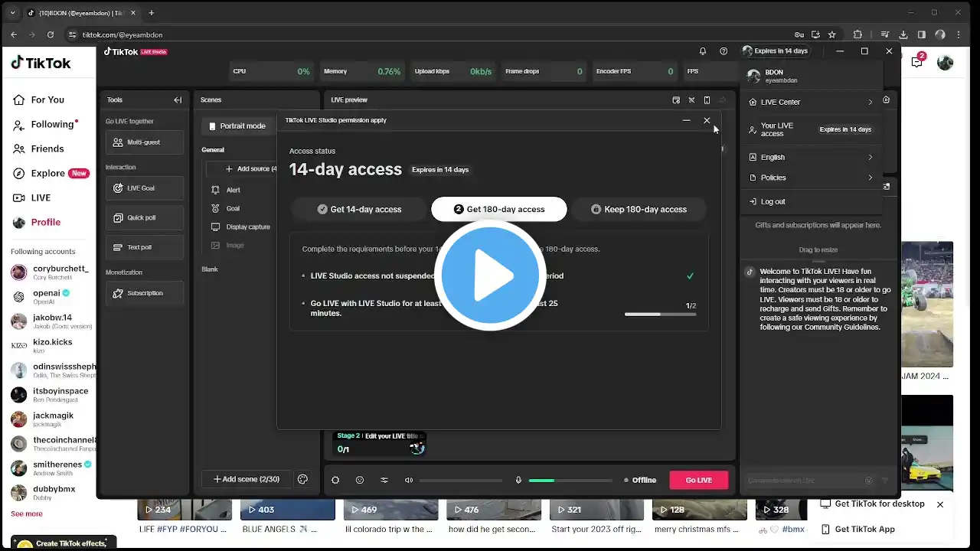The image size is (980, 551).
Task: Click the brightness icon in bottom bar
Action: pos(335,480)
